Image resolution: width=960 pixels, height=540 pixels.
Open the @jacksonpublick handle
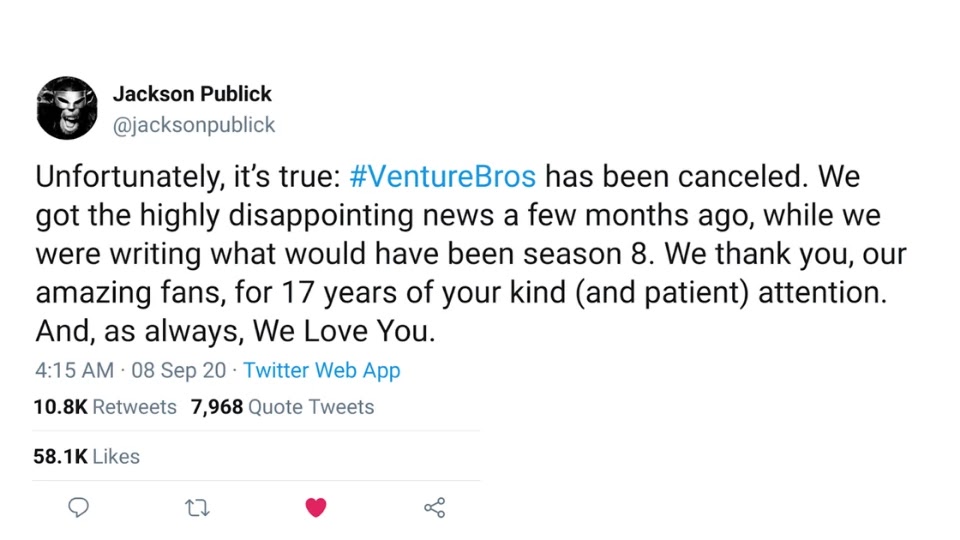pyautogui.click(x=194, y=125)
